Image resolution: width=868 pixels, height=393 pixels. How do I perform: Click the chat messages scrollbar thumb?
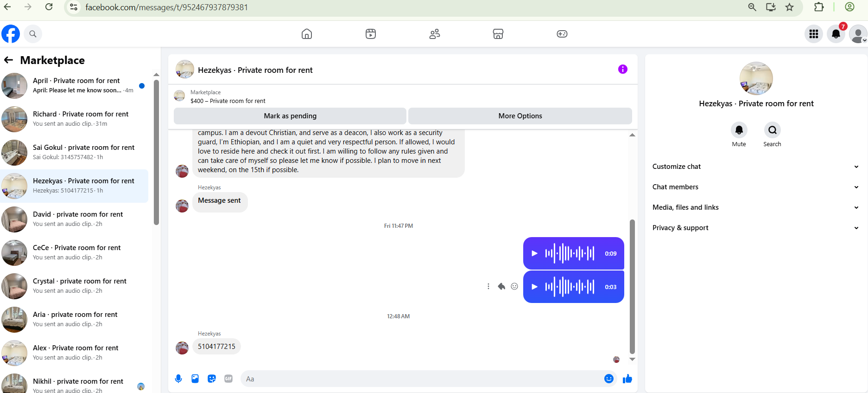[632, 286]
